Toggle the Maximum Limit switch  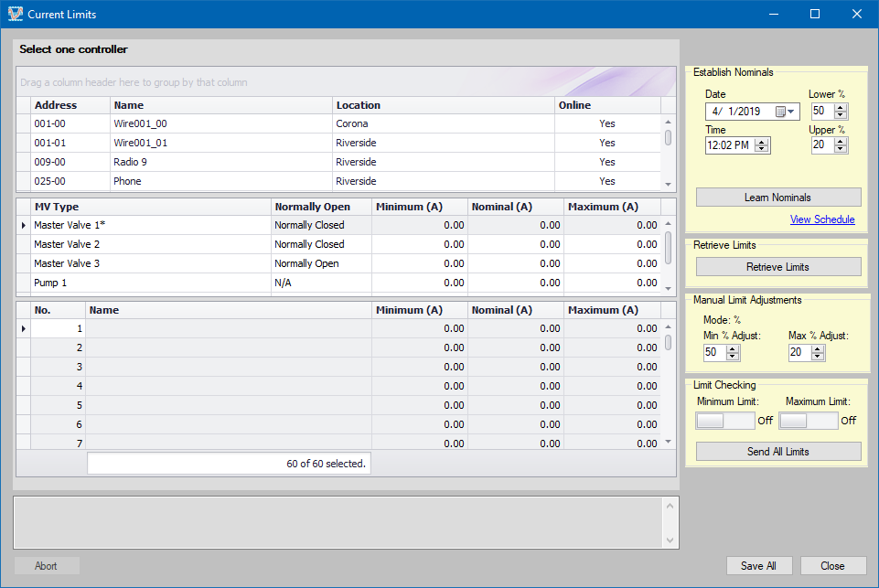(x=808, y=421)
